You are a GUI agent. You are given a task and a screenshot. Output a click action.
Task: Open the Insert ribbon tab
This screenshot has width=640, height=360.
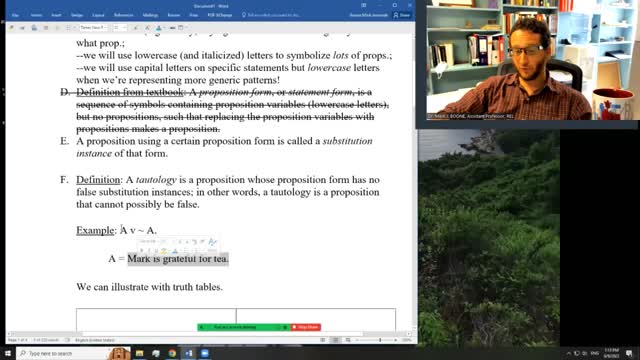click(x=56, y=15)
